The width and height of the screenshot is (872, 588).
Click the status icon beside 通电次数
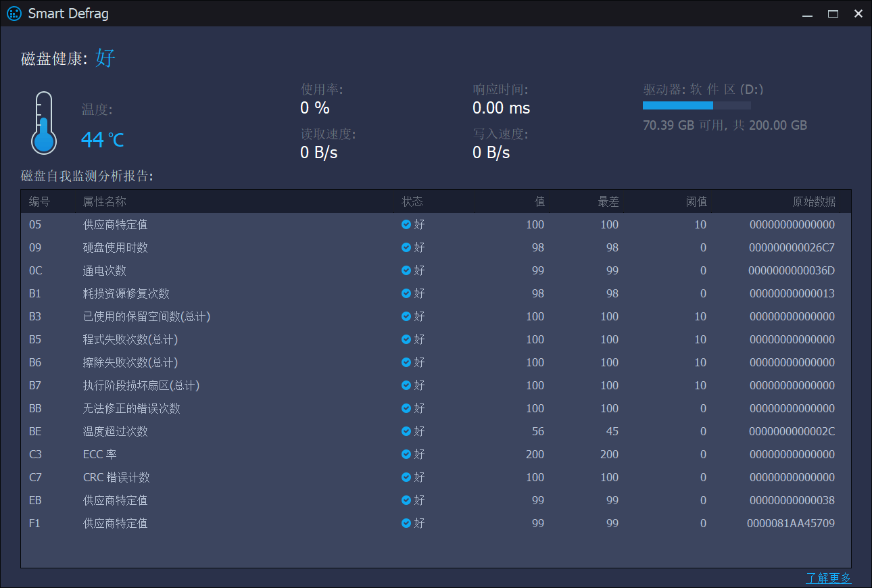coord(407,270)
